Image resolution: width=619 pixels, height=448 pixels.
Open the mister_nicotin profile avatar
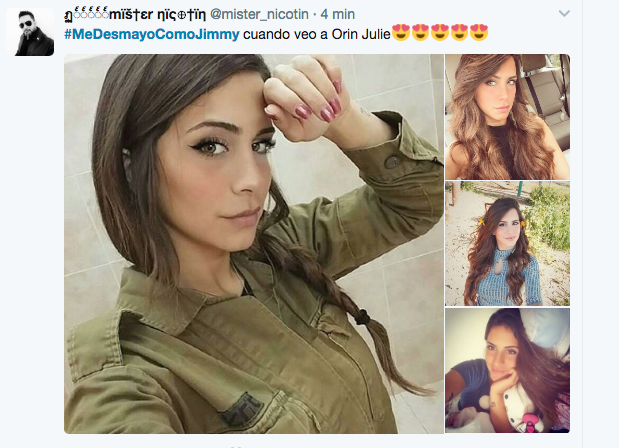[30, 32]
